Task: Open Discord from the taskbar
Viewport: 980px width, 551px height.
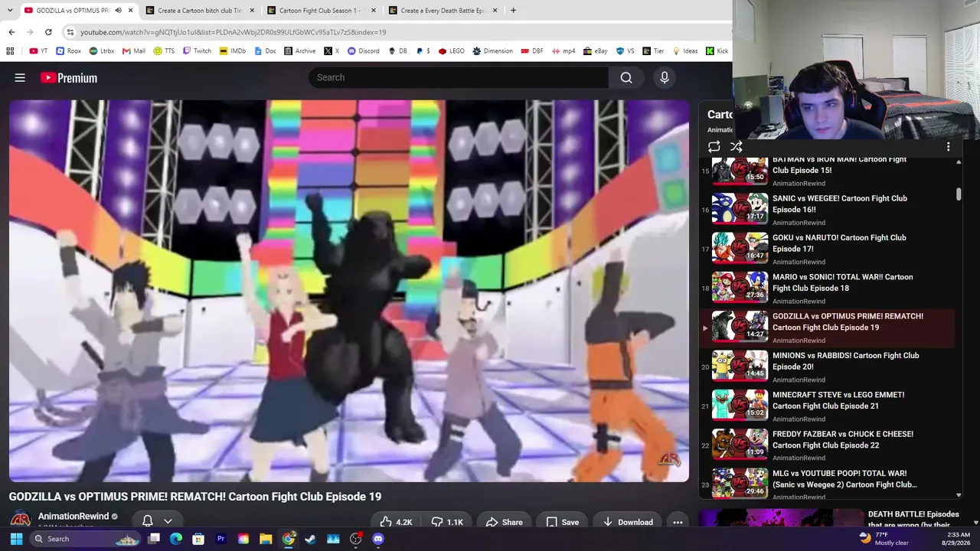Action: (x=378, y=539)
